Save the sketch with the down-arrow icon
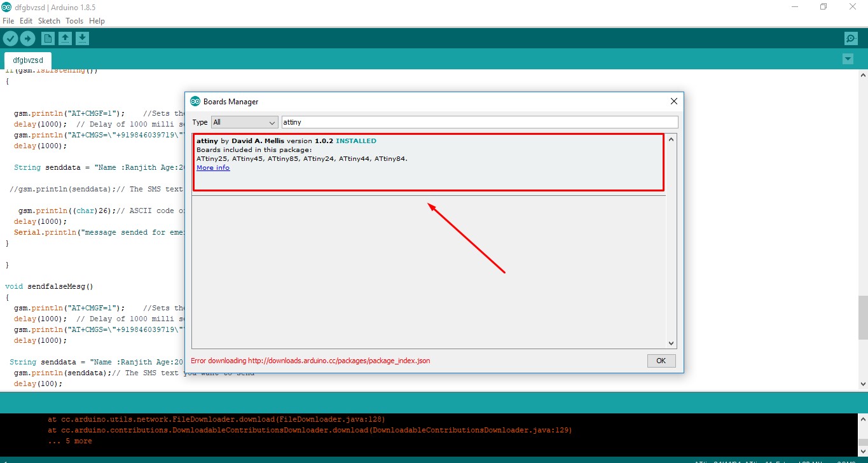 point(82,39)
